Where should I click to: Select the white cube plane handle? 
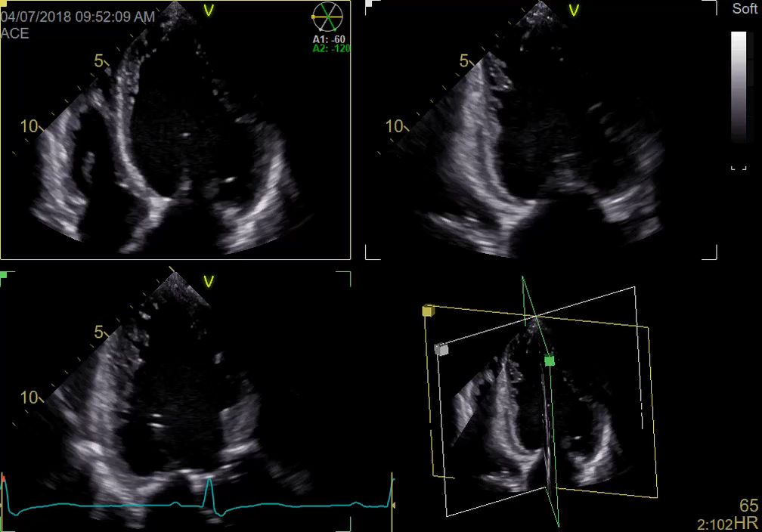442,348
